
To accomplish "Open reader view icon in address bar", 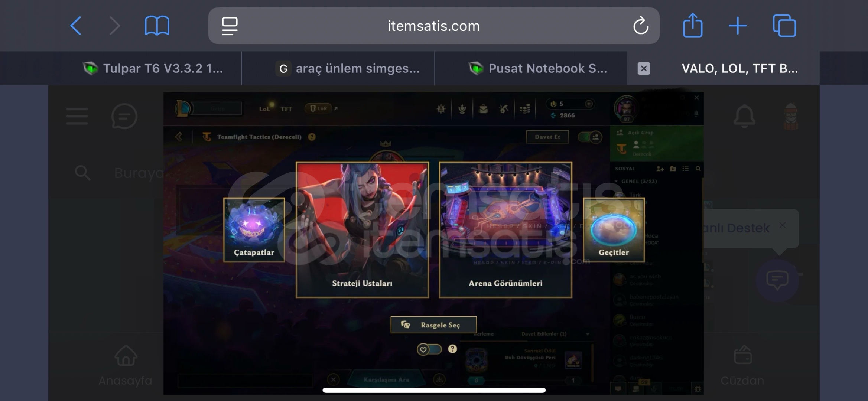I will coord(230,26).
